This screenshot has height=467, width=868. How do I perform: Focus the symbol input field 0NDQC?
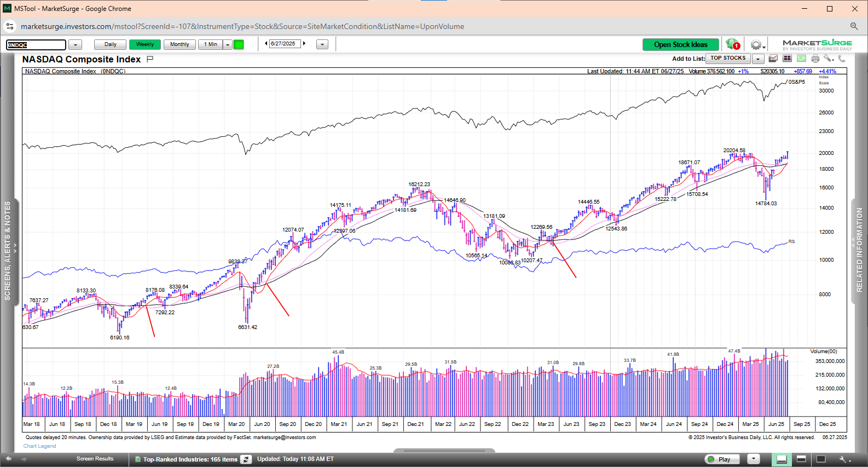(36, 45)
